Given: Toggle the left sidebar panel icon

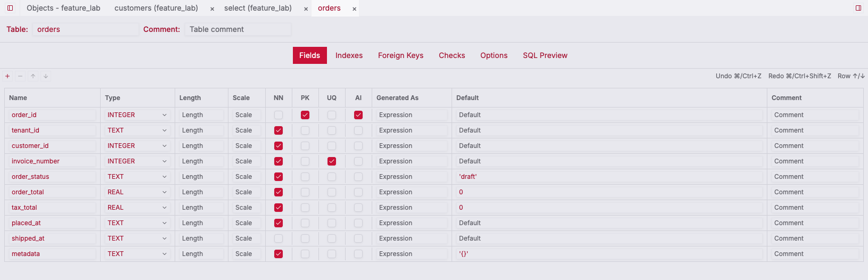Looking at the screenshot, I should tap(10, 8).
